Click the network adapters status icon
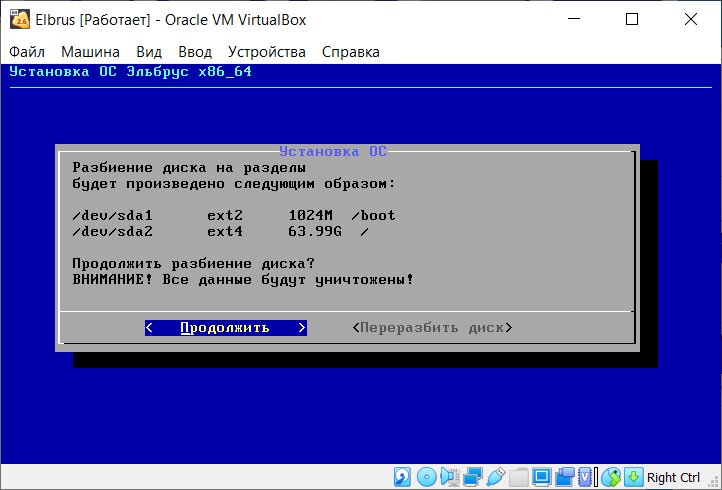Screen dimensions: 722x490 click(x=473, y=477)
